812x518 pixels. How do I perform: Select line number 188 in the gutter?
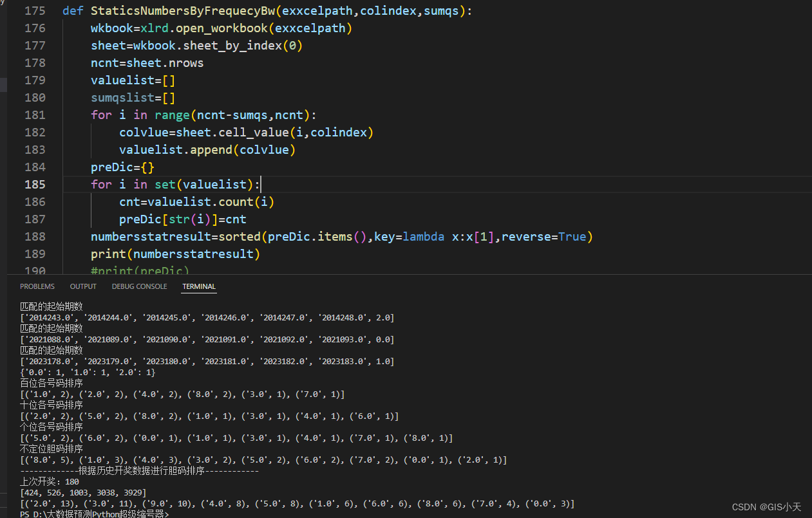[x=34, y=237]
